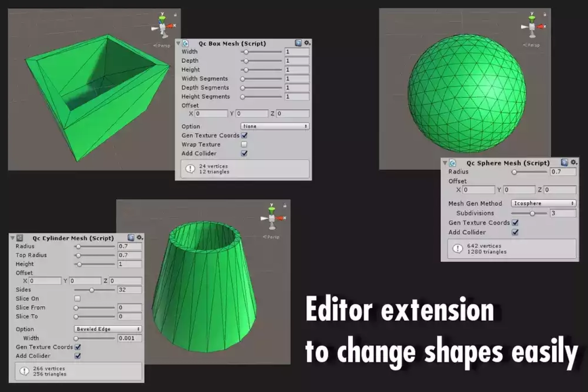The width and height of the screenshot is (588, 392).
Task: Click Offset X field in Cylinder Mesh
Action: click(45, 280)
